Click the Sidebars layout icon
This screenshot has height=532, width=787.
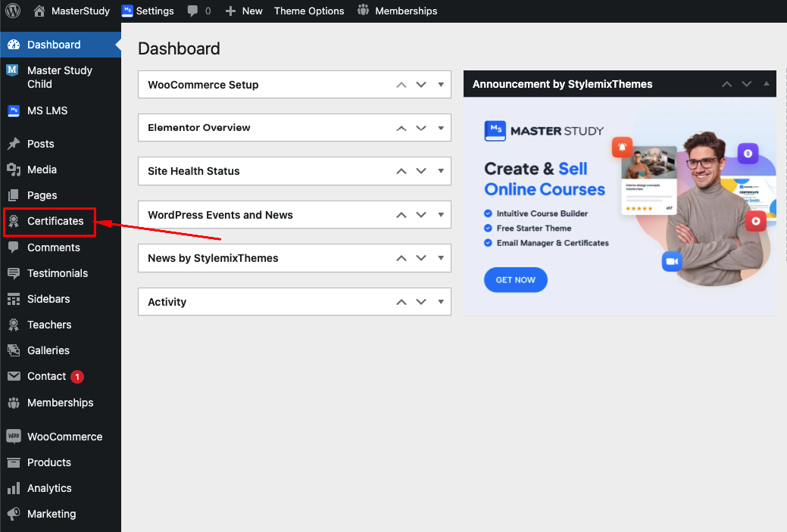[14, 299]
